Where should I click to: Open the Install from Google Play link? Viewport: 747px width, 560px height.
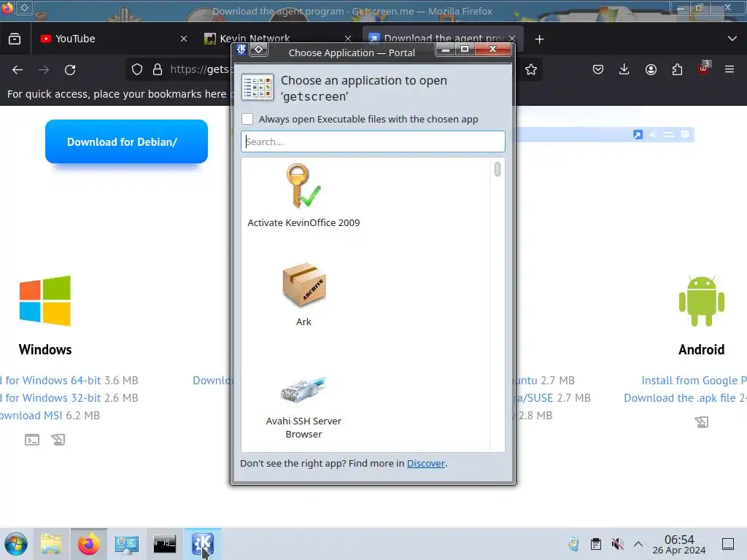click(694, 381)
